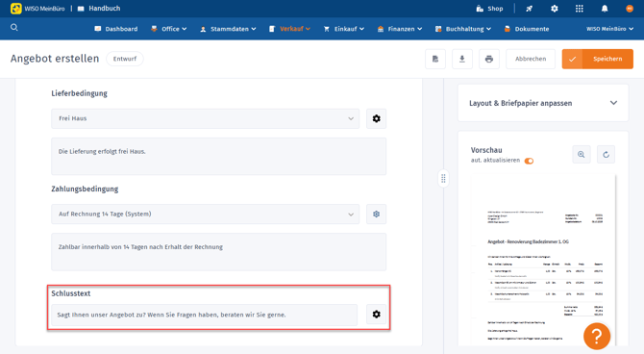Click the Vorschau label
This screenshot has height=354, width=644.
[486, 150]
